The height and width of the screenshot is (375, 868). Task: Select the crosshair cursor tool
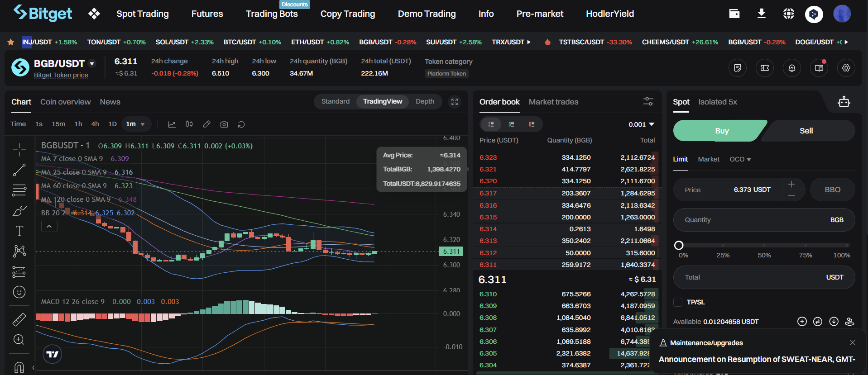click(x=19, y=149)
